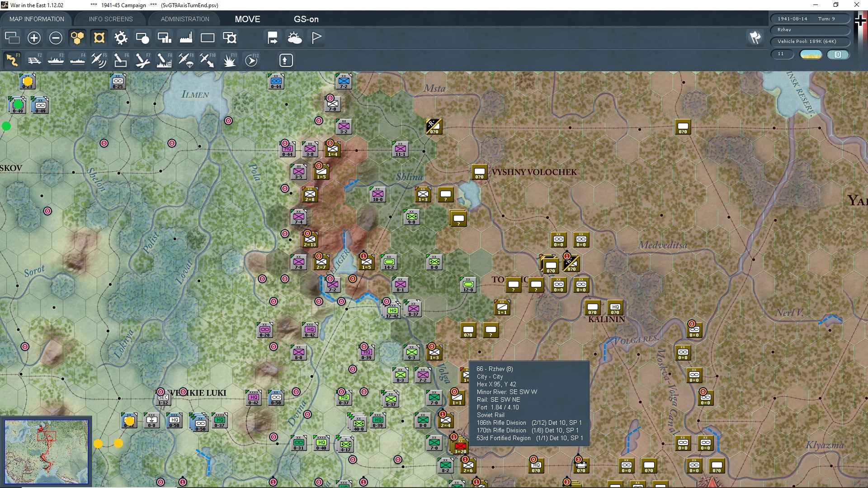
Task: Toggle the rectangle-with-circle unit overlay icon
Action: 142,38
